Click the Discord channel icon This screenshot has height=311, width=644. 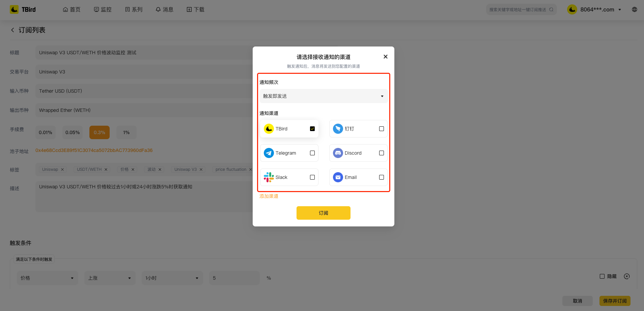[338, 153]
